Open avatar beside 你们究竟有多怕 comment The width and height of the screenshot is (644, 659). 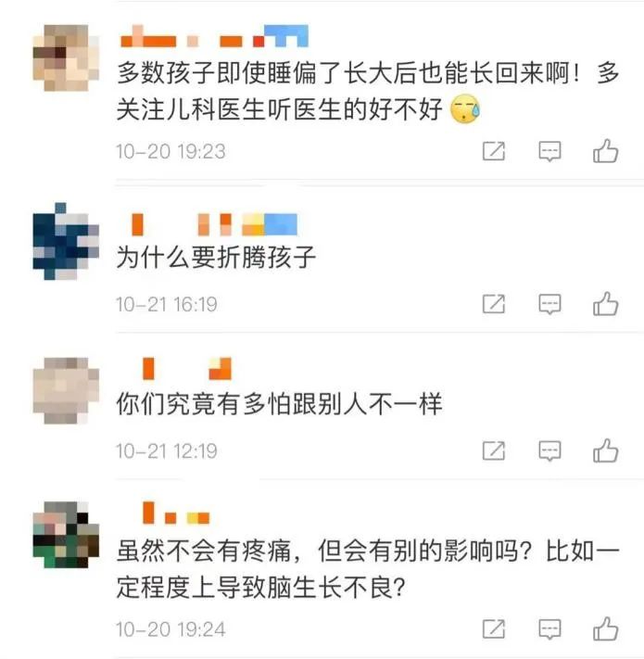click(x=66, y=390)
